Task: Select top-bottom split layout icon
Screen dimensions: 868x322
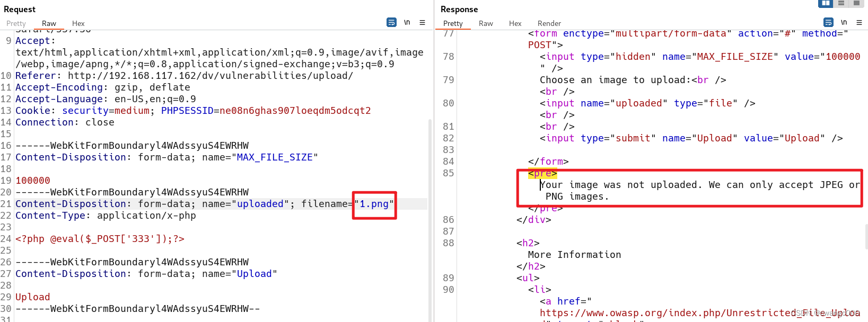Action: coord(841,3)
